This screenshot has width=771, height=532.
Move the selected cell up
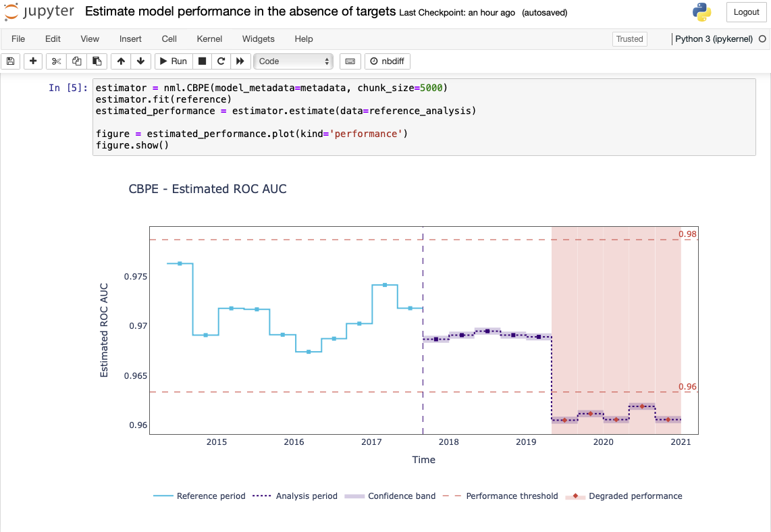(120, 61)
